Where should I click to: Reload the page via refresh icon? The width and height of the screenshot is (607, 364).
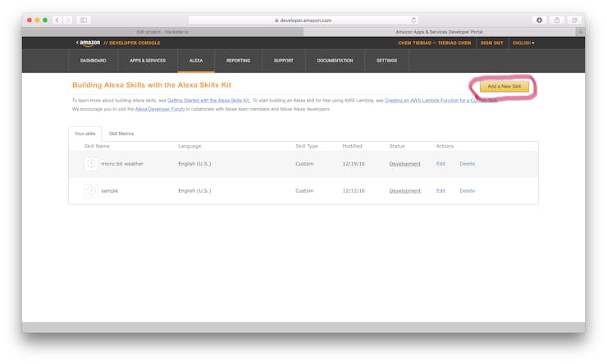pyautogui.click(x=413, y=20)
